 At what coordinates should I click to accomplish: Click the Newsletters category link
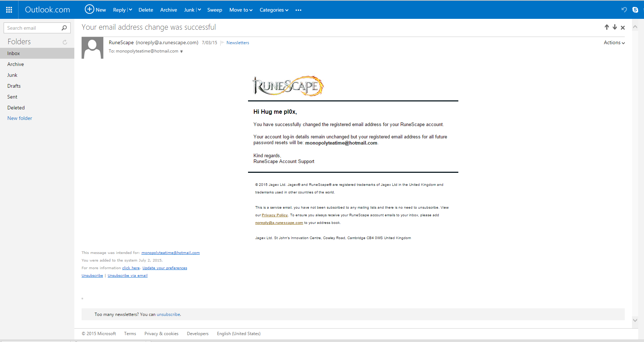[238, 43]
